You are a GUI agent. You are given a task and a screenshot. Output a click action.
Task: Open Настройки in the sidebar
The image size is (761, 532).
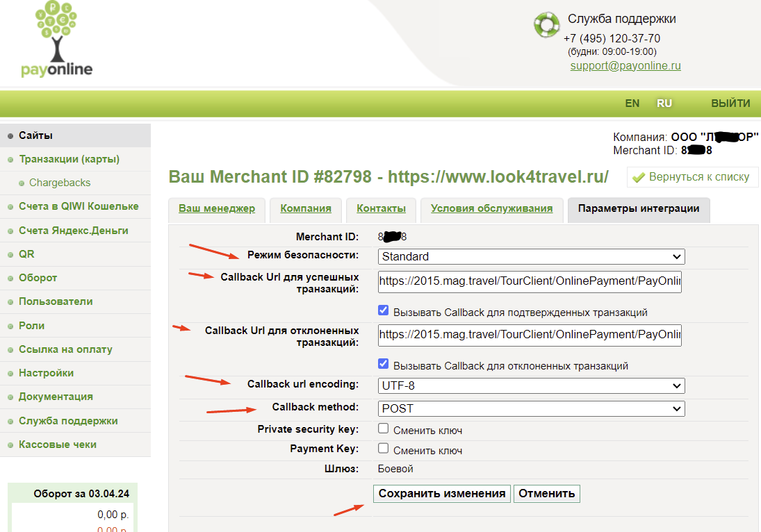pos(75,373)
